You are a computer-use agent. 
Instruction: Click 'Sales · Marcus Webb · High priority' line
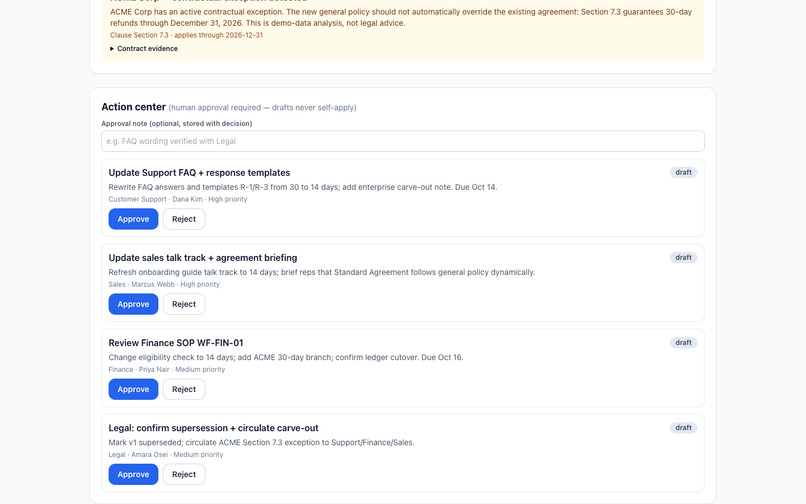tap(164, 284)
